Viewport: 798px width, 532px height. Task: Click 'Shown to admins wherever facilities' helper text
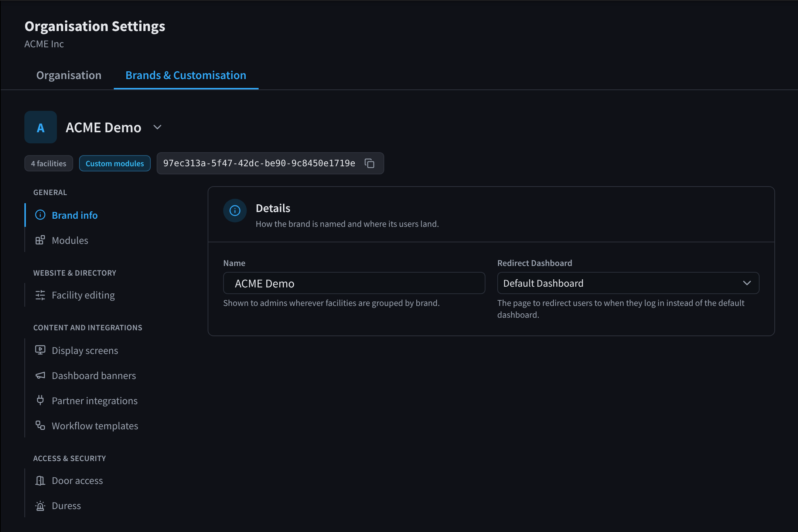[331, 303]
